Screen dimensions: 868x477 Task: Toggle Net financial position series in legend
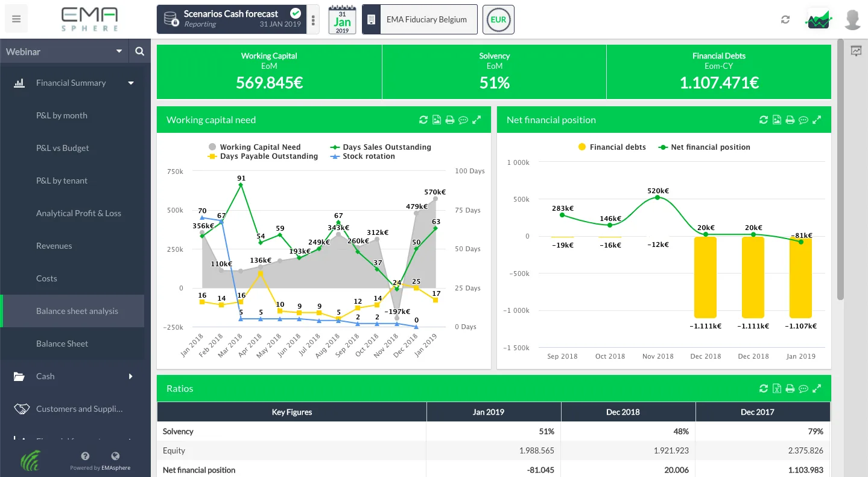coord(705,147)
